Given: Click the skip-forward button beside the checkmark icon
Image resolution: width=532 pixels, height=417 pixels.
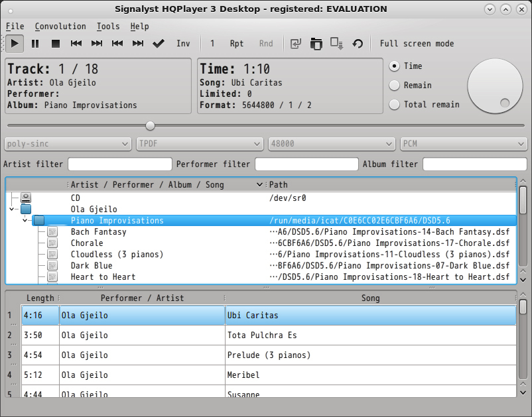Looking at the screenshot, I should coord(138,44).
